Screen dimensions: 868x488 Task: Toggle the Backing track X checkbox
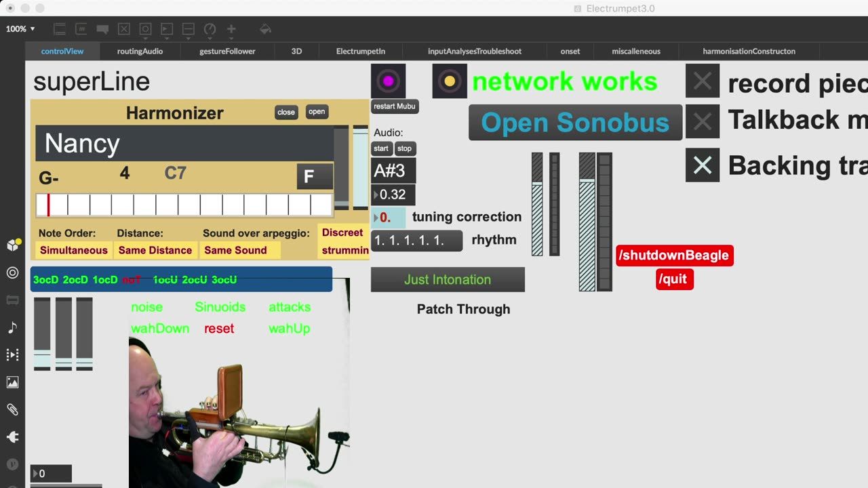point(703,165)
